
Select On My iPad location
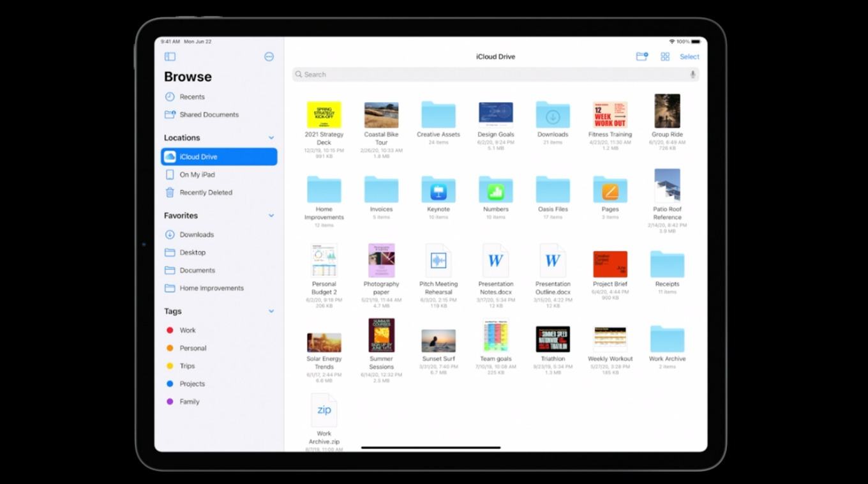tap(219, 174)
